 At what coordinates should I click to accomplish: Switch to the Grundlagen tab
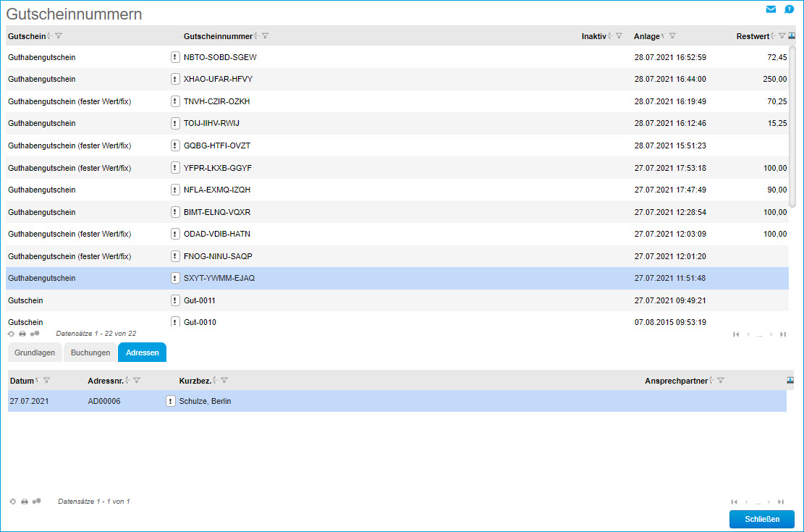pyautogui.click(x=35, y=352)
